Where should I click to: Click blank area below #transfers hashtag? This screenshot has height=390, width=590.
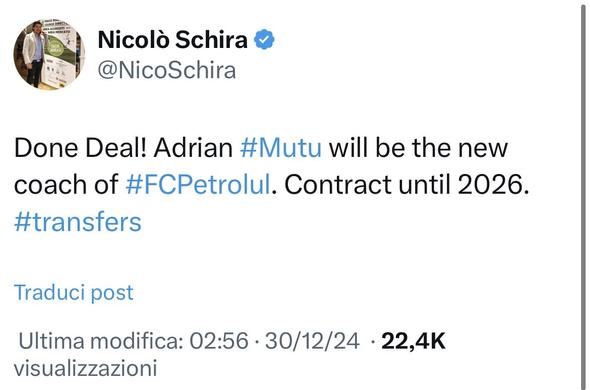click(x=263, y=258)
